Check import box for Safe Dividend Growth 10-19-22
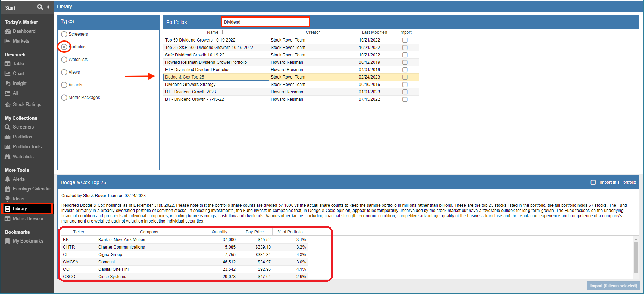644x294 pixels. tap(405, 55)
